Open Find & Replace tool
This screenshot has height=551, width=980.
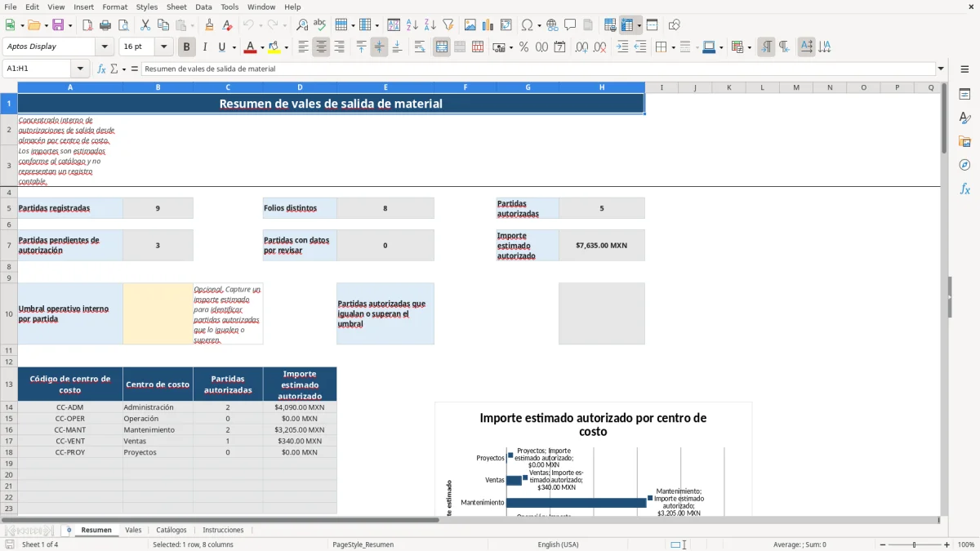tap(302, 25)
